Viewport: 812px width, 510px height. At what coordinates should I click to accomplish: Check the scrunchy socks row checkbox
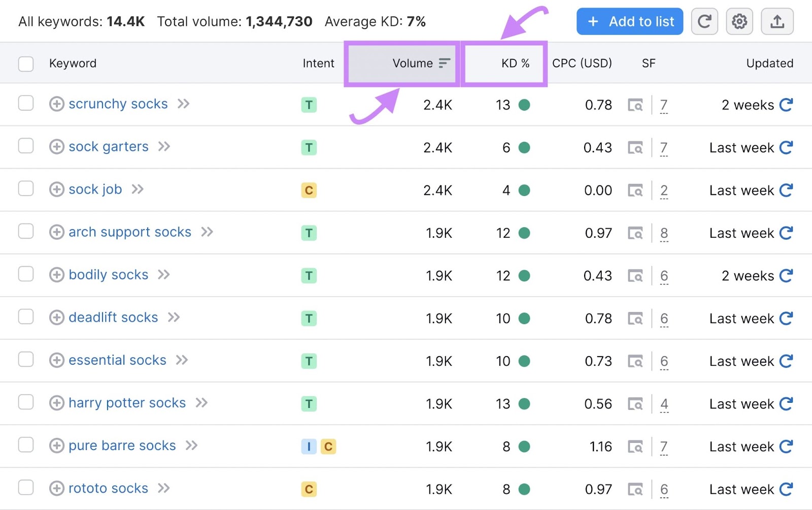26,103
